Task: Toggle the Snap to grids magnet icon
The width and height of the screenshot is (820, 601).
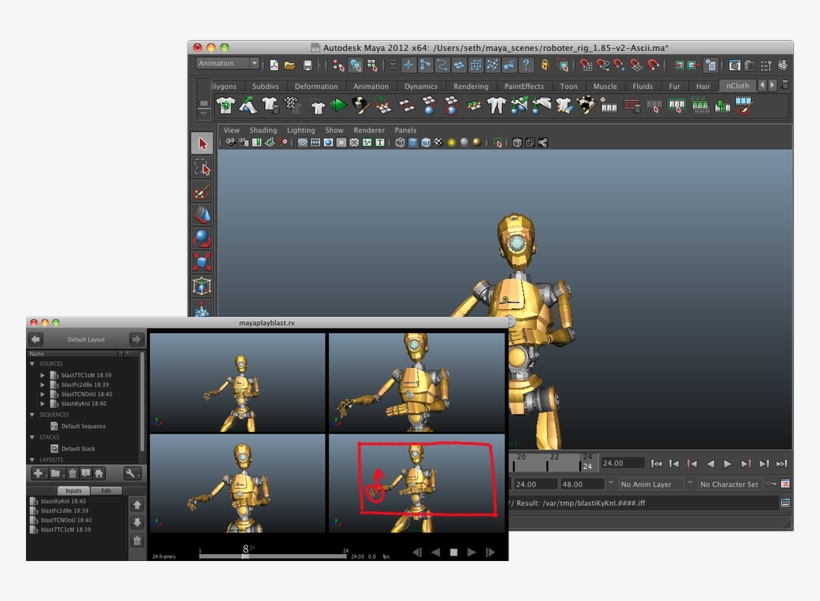Action: [x=586, y=65]
